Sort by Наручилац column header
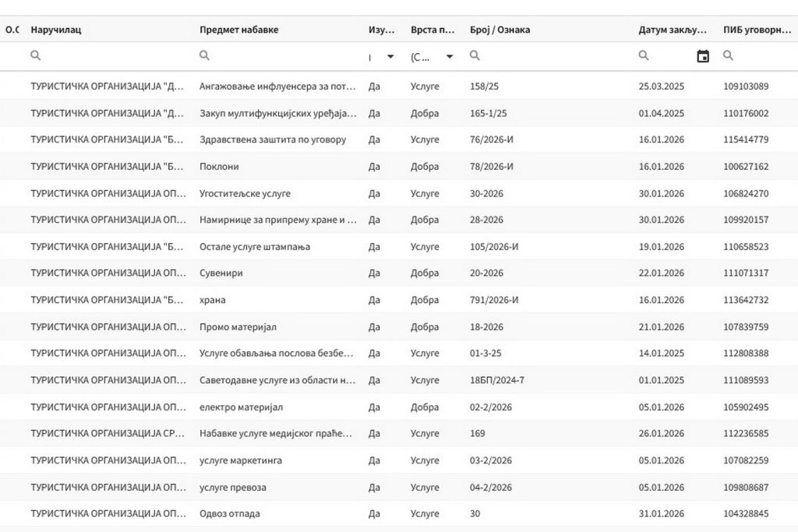The height and width of the screenshot is (532, 798). tap(56, 30)
